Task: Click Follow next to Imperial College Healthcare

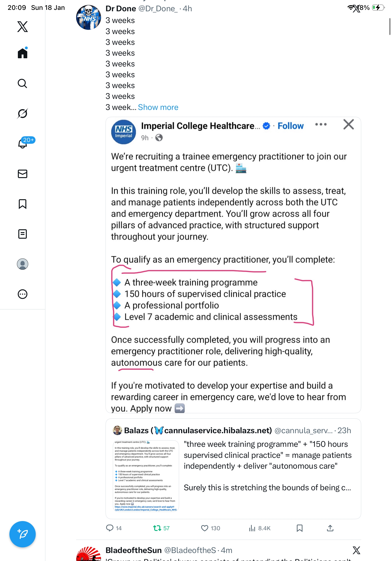Action: 290,126
